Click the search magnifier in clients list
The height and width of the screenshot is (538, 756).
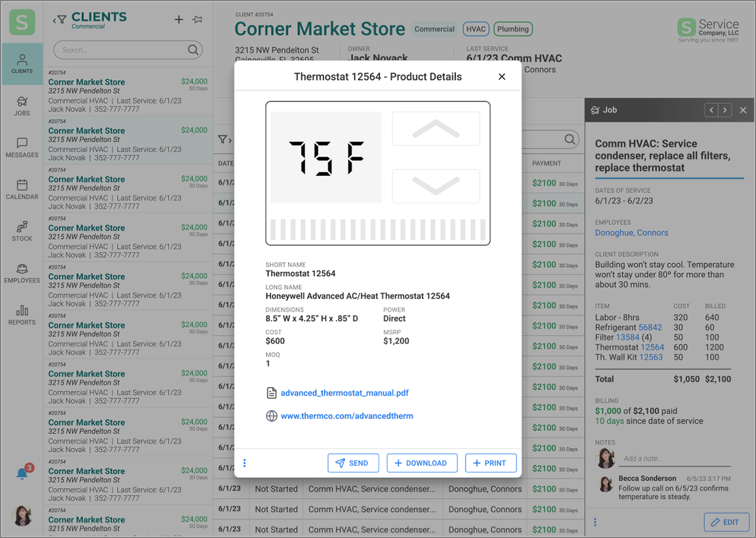(193, 50)
